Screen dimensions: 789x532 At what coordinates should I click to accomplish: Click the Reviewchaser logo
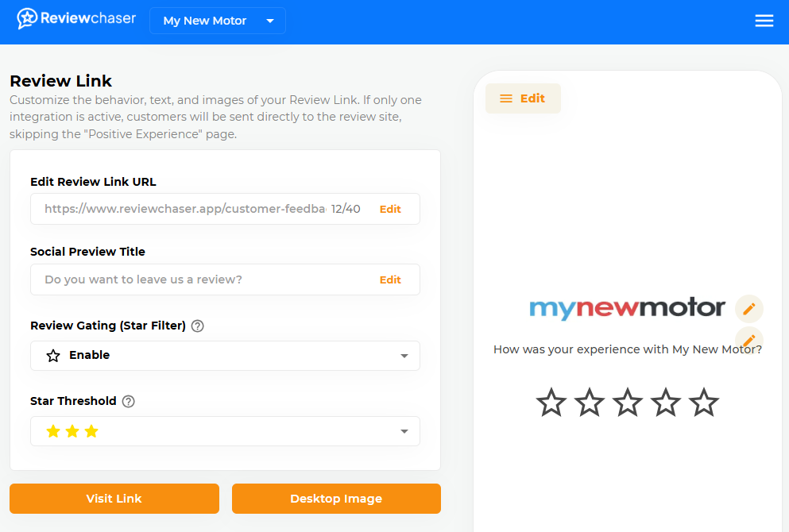[x=76, y=19]
